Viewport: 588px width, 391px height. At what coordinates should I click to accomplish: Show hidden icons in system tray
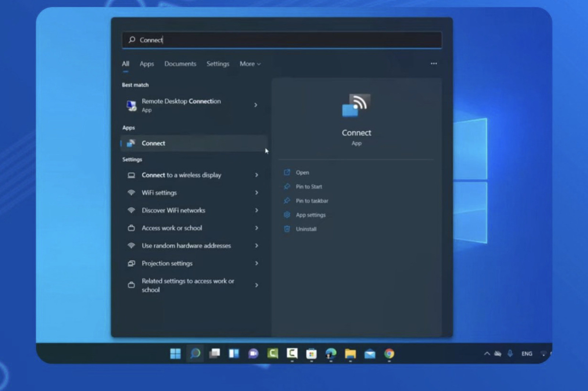pyautogui.click(x=487, y=353)
